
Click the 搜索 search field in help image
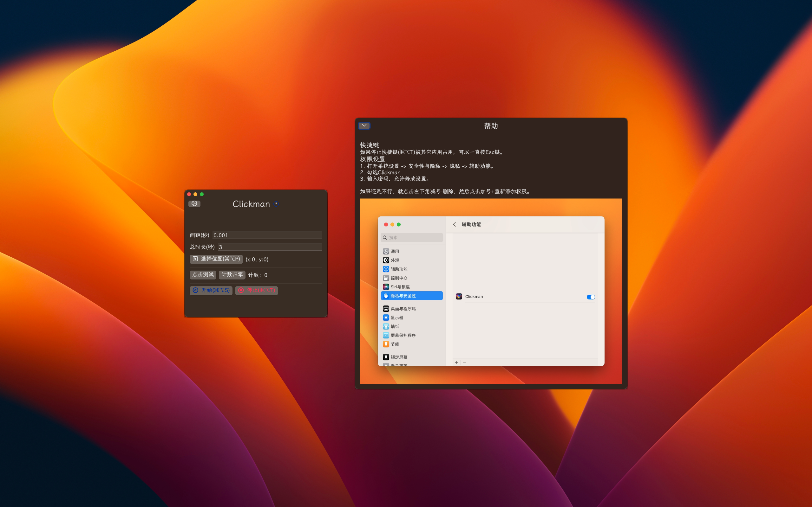click(x=412, y=237)
